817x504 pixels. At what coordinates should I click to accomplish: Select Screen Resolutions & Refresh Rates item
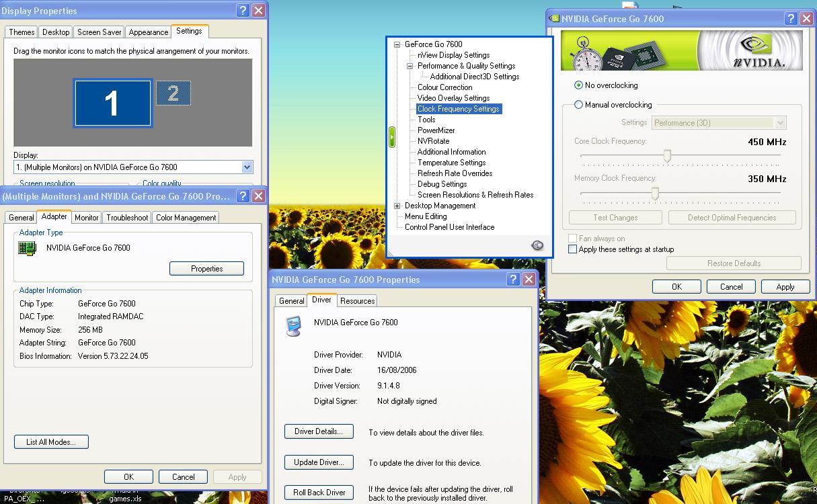475,195
